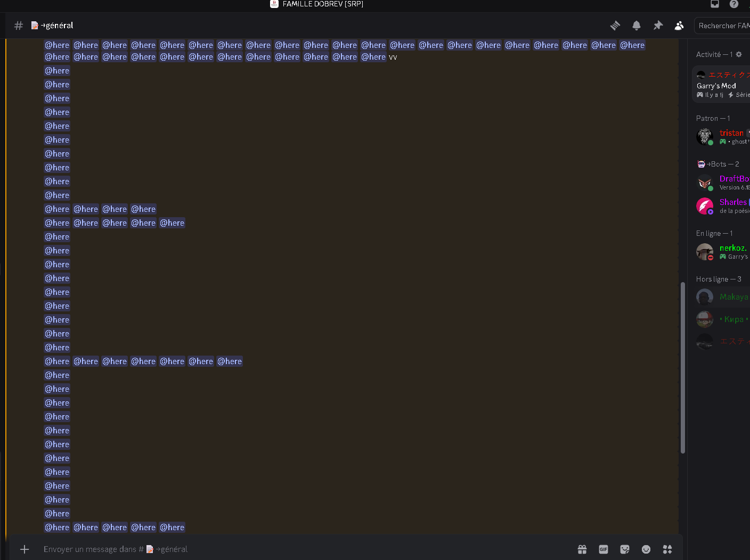Open the GIF picker

tap(604, 549)
